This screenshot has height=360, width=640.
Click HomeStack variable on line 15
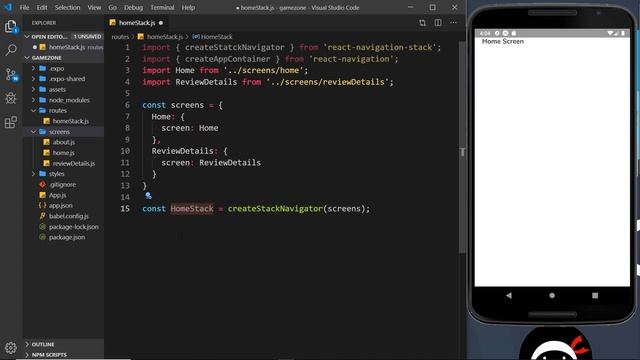[x=192, y=209]
